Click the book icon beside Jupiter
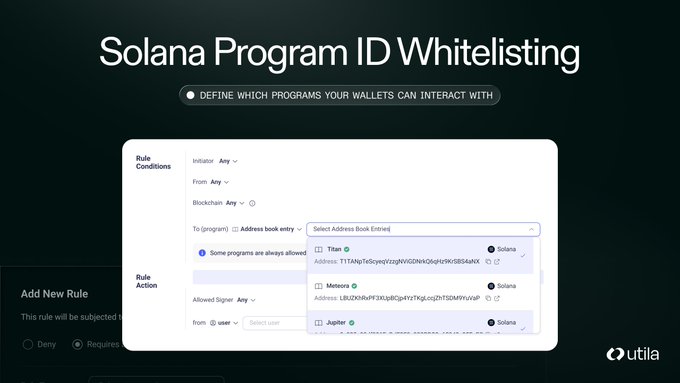Image resolution: width=680 pixels, height=383 pixels. [318, 323]
